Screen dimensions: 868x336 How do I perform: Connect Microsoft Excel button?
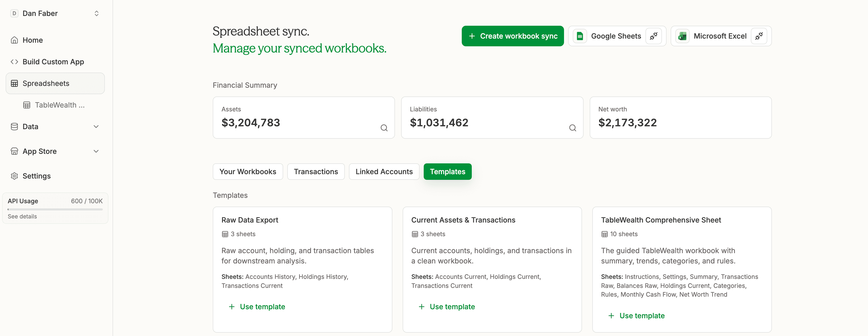pyautogui.click(x=721, y=36)
